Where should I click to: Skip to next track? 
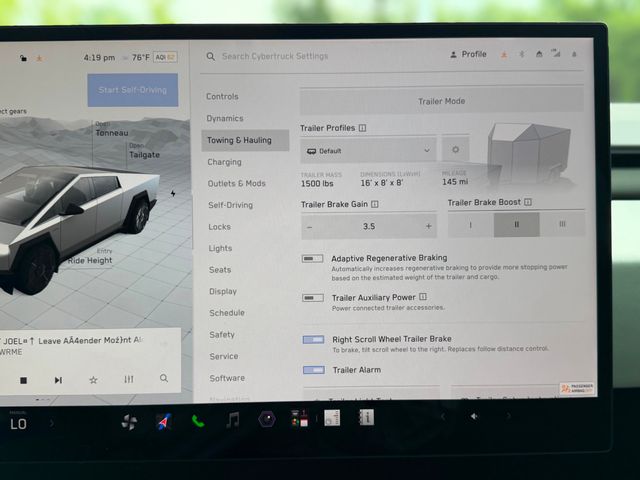pyautogui.click(x=58, y=380)
